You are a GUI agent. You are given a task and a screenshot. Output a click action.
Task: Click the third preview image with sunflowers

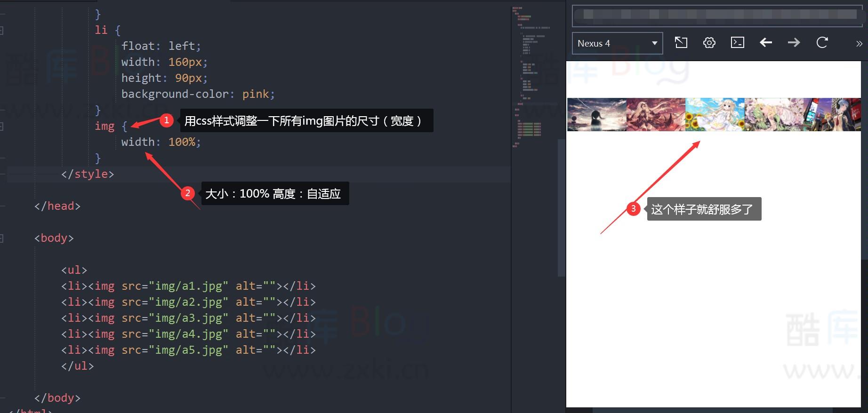coord(715,114)
